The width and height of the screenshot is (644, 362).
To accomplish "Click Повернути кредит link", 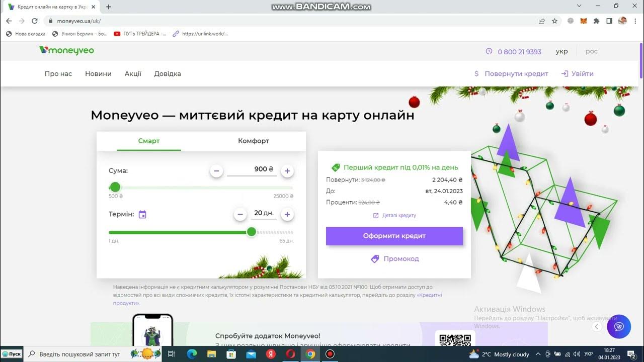I will pos(511,74).
